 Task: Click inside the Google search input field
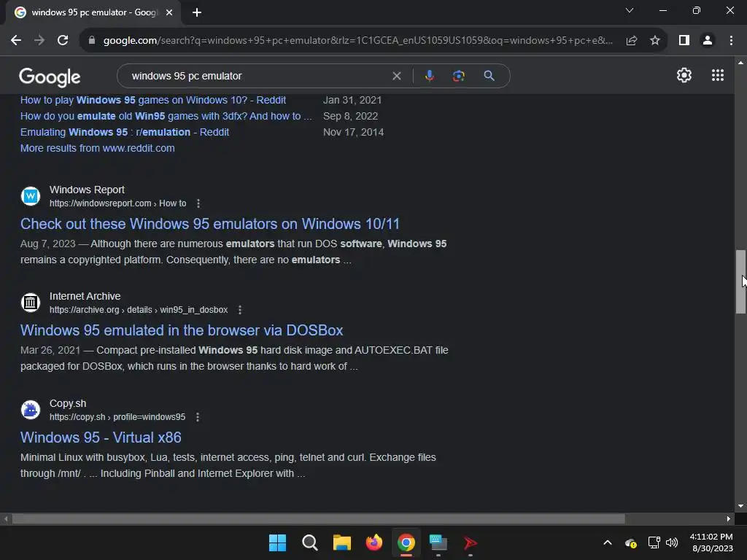point(258,76)
